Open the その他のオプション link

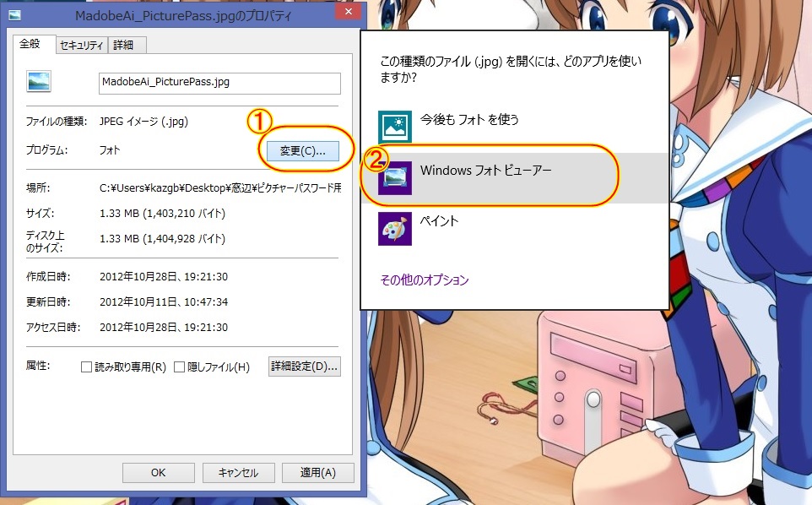424,280
